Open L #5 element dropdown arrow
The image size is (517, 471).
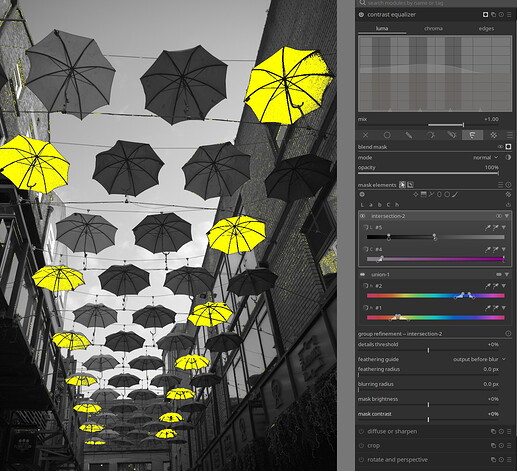(504, 228)
